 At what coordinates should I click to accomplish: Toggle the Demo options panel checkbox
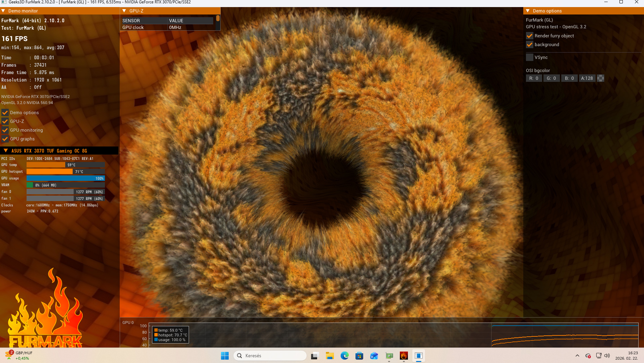pos(5,112)
